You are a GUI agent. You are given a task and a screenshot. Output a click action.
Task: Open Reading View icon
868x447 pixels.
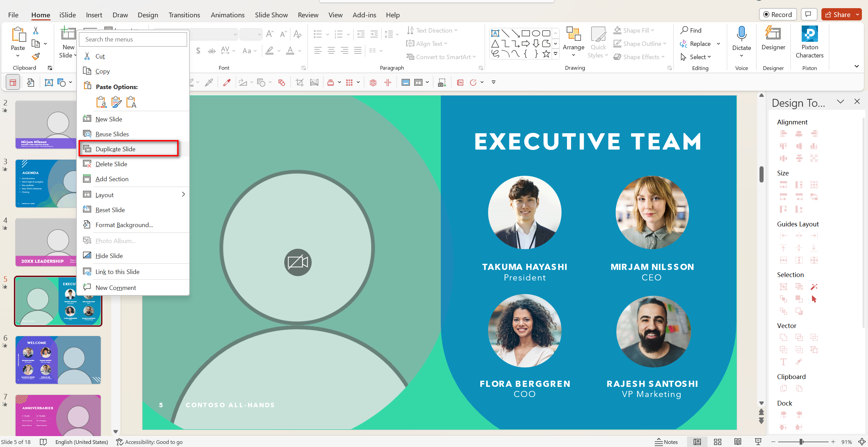click(738, 442)
